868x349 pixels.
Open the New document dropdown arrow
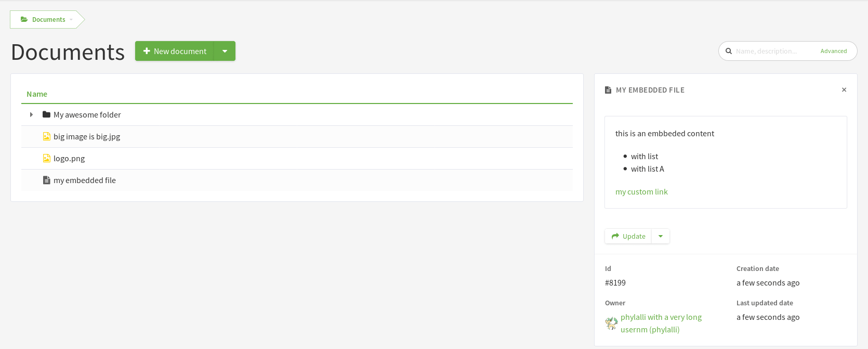(225, 51)
